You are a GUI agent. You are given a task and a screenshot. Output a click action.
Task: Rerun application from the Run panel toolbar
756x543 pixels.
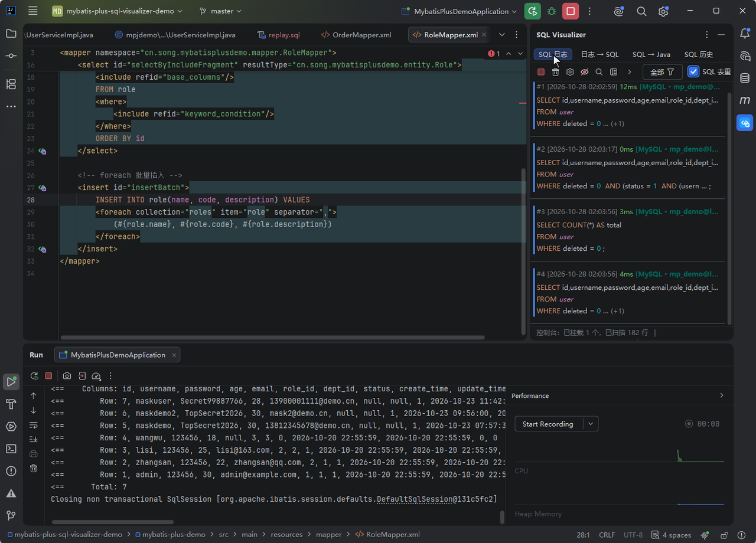pos(34,376)
